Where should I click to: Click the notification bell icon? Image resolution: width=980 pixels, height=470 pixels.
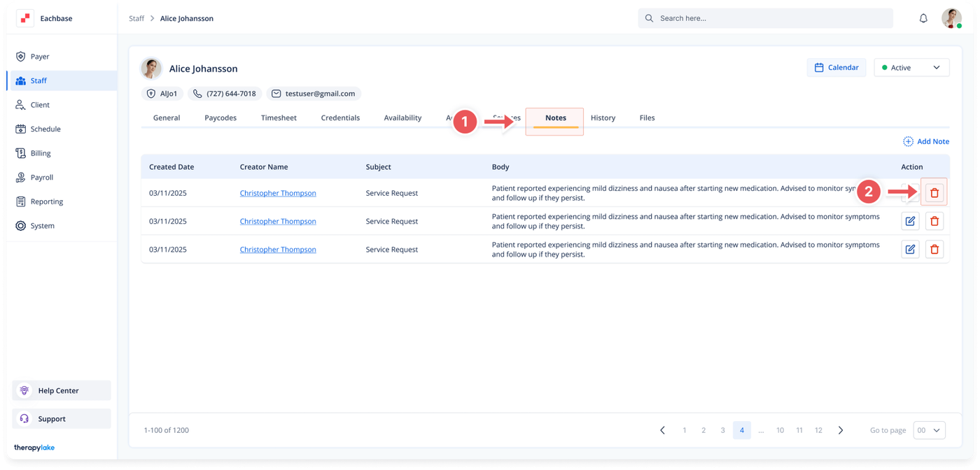[x=923, y=18]
